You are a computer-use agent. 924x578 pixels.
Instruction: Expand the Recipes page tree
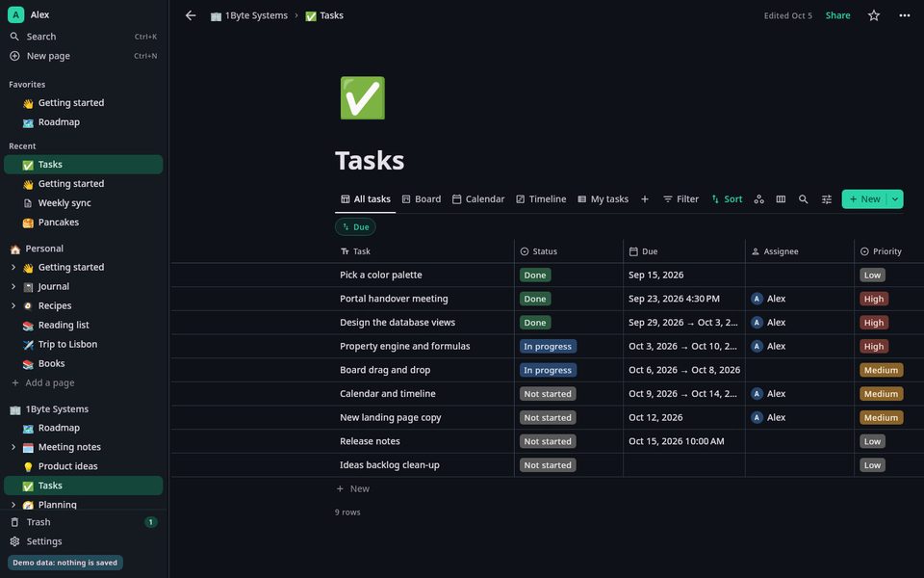[13, 305]
